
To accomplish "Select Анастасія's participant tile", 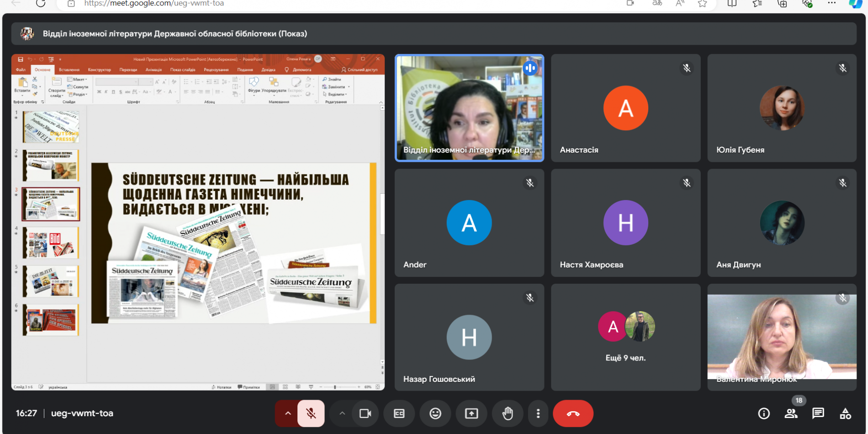I will click(x=625, y=108).
